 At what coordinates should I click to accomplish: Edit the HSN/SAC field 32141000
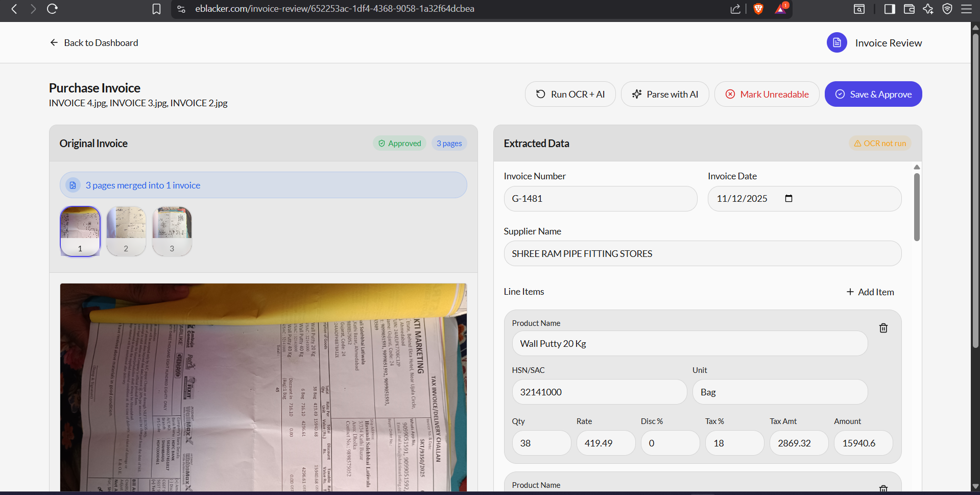600,392
